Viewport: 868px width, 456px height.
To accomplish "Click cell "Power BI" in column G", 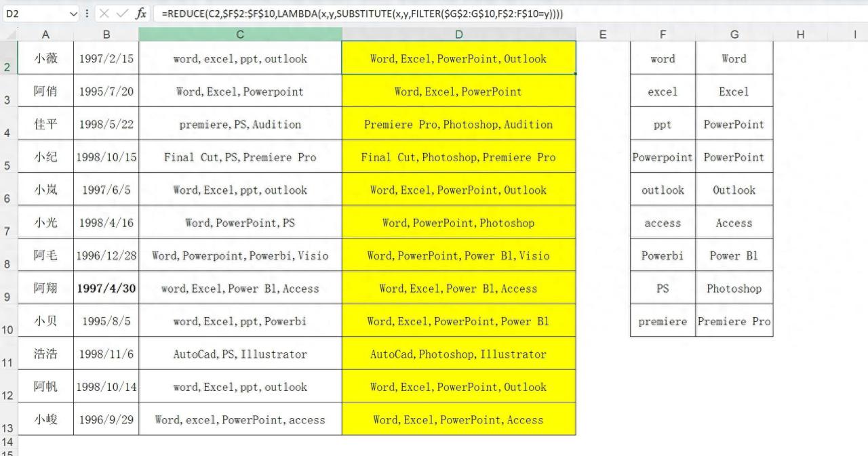I will 734,255.
